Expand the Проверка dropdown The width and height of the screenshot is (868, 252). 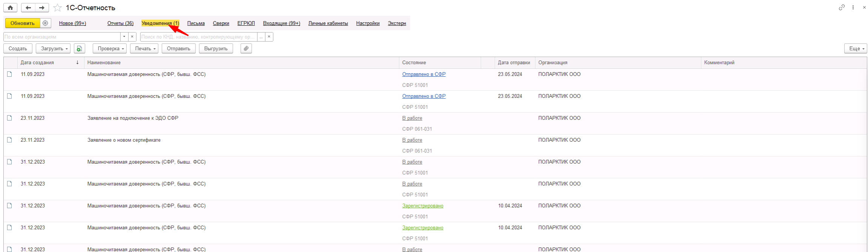click(x=111, y=48)
